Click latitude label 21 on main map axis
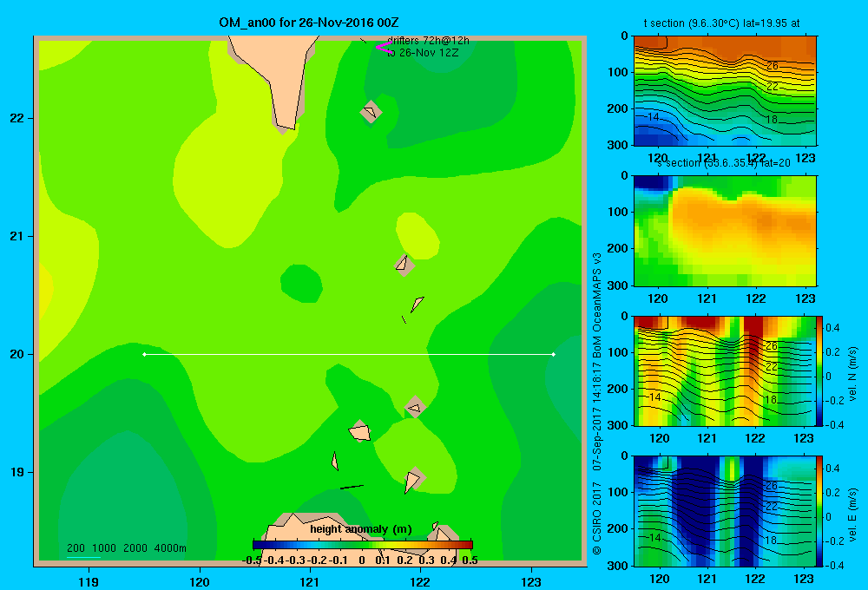The width and height of the screenshot is (868, 590). click(16, 236)
